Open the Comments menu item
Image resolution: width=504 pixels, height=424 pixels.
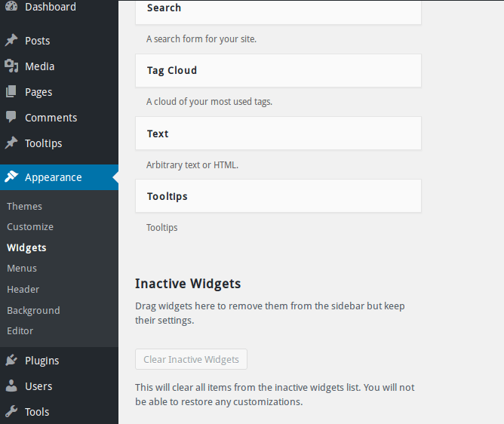click(51, 118)
